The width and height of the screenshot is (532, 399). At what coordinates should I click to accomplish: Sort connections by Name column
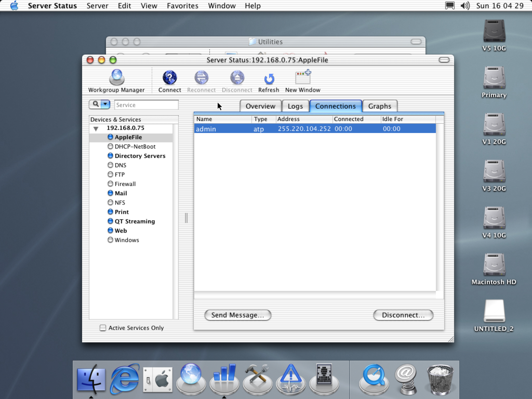click(x=223, y=119)
